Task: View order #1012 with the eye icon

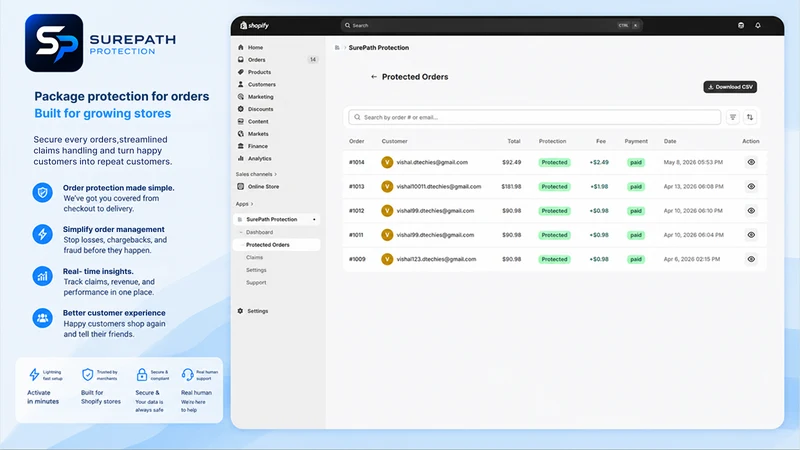Action: [x=751, y=211]
